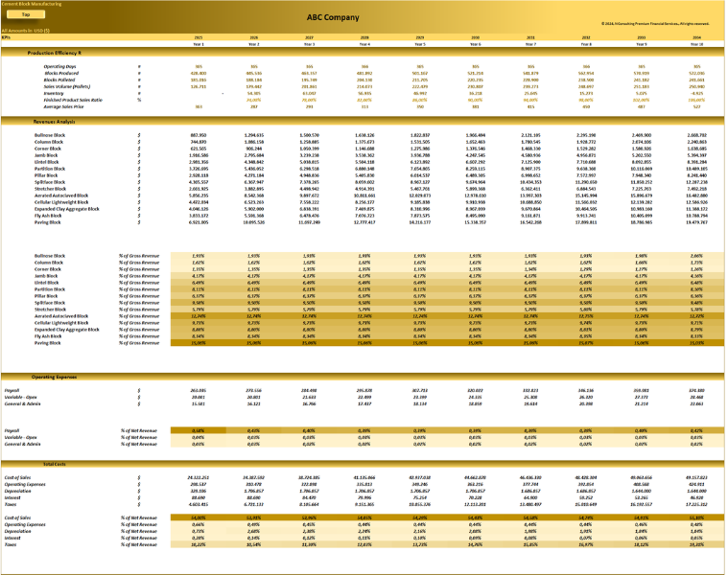Select Paving Block label in % of Gross Revenue rows
728x575 pixels.
pos(47,343)
